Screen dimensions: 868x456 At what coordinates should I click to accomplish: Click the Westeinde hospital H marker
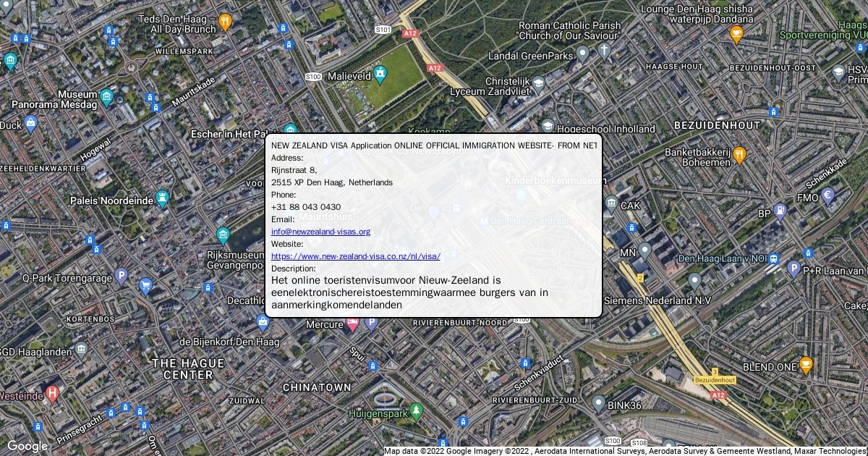click(x=52, y=394)
